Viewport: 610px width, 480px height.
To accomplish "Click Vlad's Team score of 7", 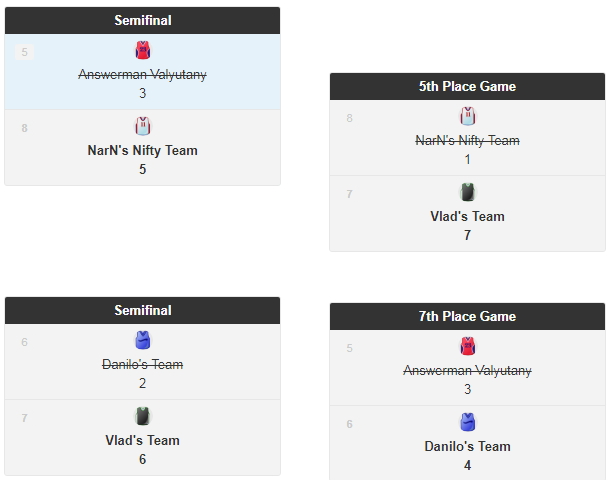I will 467,236.
